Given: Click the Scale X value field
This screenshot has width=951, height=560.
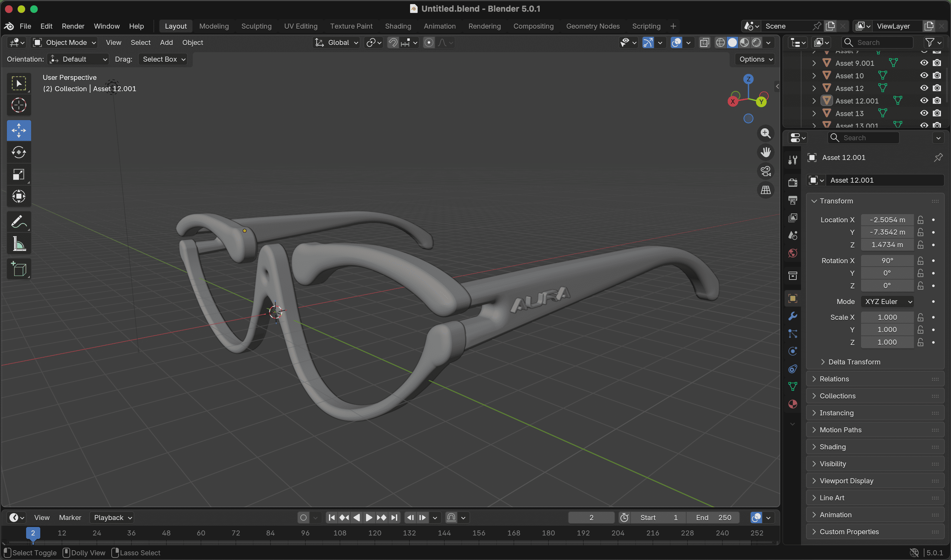Looking at the screenshot, I should 887,317.
